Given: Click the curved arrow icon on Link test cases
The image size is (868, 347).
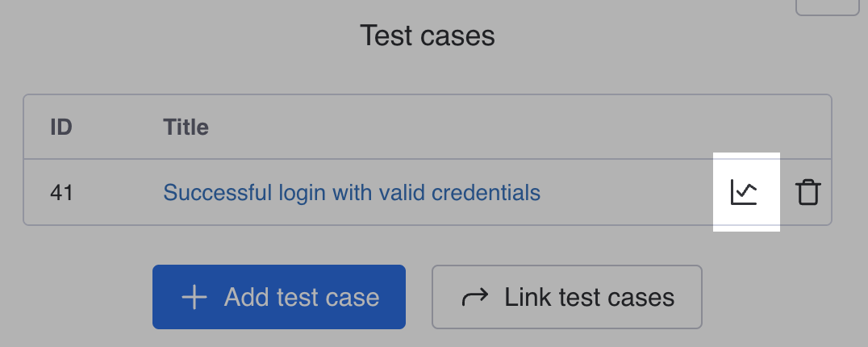Looking at the screenshot, I should click(x=475, y=297).
